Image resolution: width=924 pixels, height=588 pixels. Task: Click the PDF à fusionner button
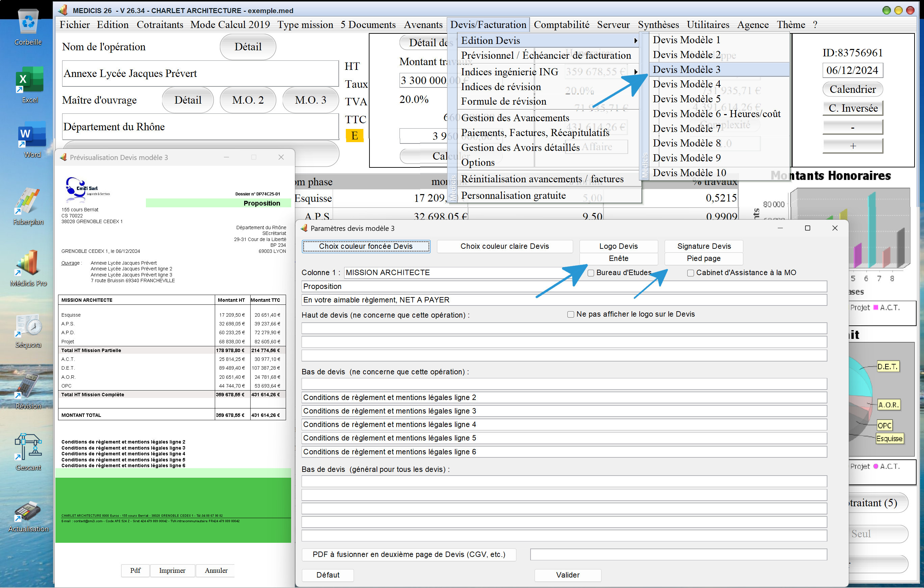409,554
